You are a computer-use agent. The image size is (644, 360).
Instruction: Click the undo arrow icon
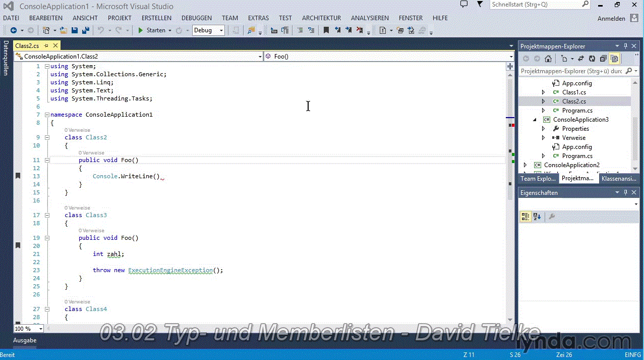click(x=100, y=30)
